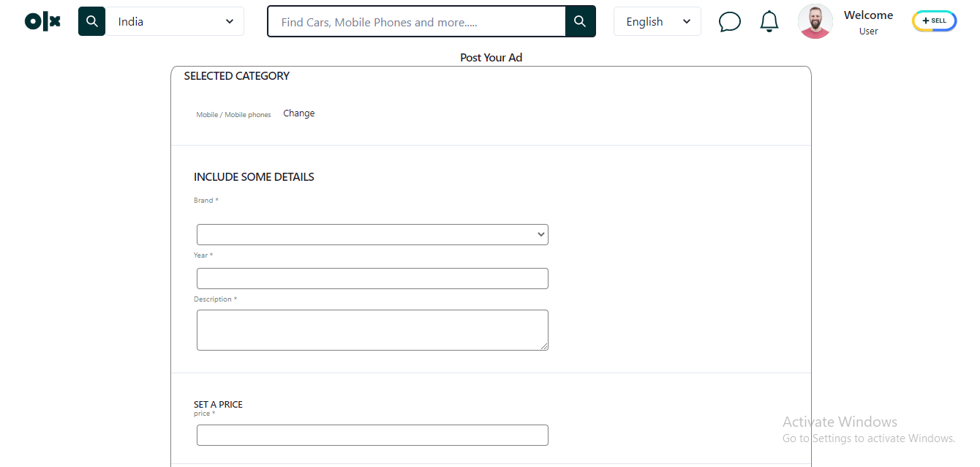Open the Mobile phones breadcrumb link
The width and height of the screenshot is (980, 467).
[x=248, y=114]
